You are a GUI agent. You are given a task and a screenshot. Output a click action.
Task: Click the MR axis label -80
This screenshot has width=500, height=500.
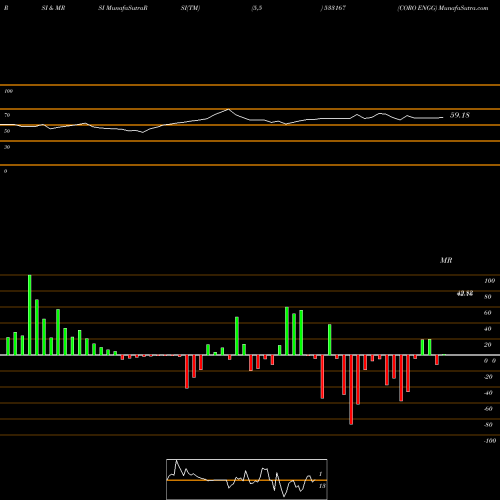coord(488,425)
